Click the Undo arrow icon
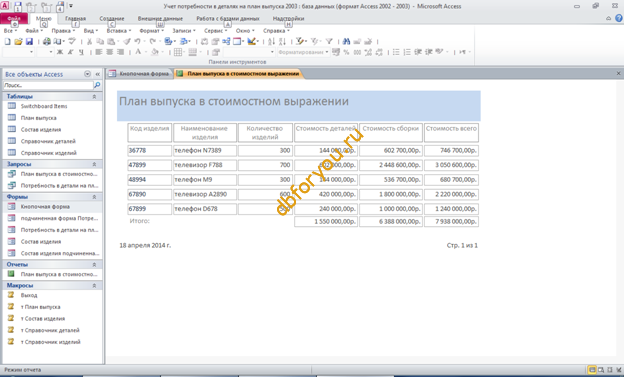This screenshot has height=377, width=624. pos(137,41)
